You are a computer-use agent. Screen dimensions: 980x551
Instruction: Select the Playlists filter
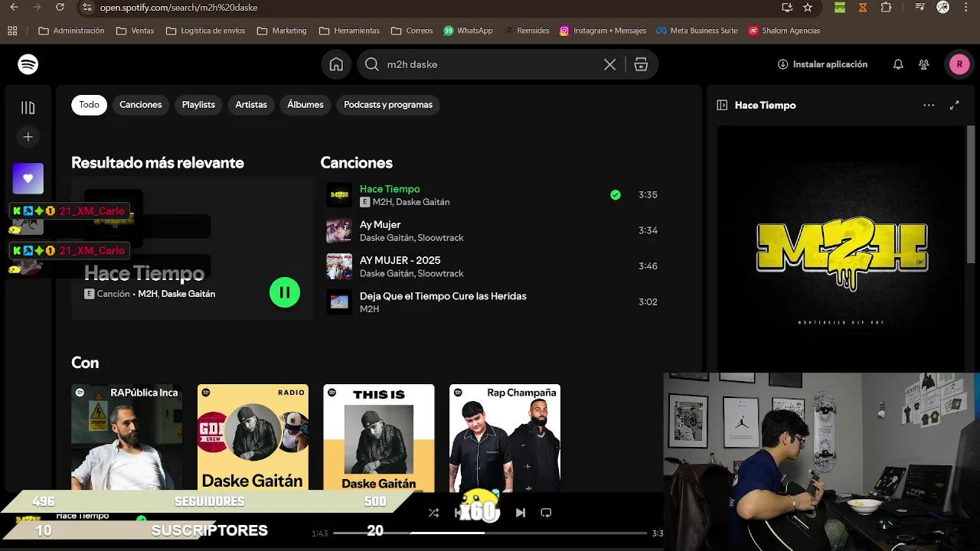click(198, 105)
